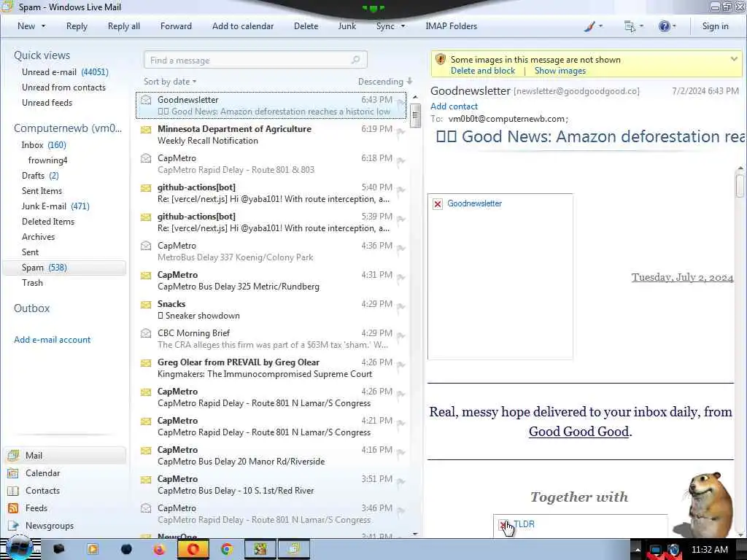Click the Delete and block link
Image resolution: width=747 pixels, height=560 pixels.
pos(483,71)
